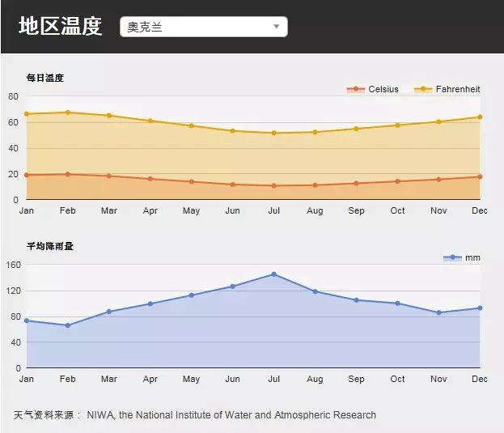Select the Fahrenheit data point for Feb
This screenshot has height=433, width=504.
[x=68, y=112]
